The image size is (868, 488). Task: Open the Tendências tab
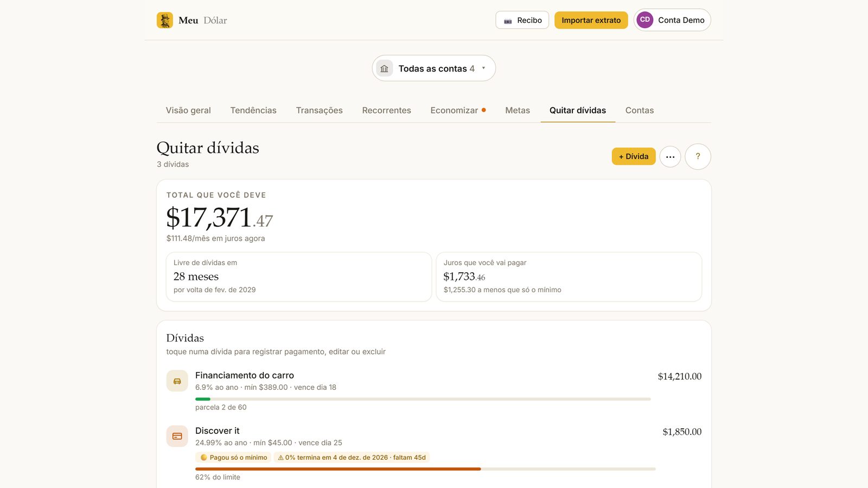point(253,110)
